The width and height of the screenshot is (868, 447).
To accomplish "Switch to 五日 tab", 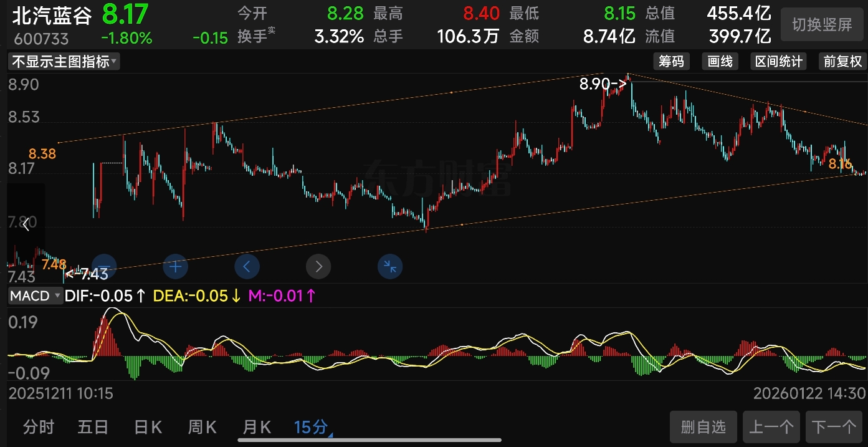I will click(x=93, y=427).
